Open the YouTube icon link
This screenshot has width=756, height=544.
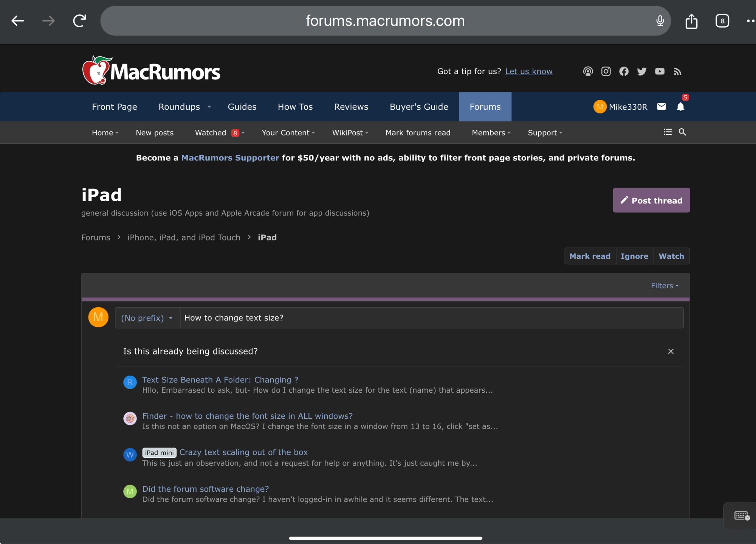point(660,71)
